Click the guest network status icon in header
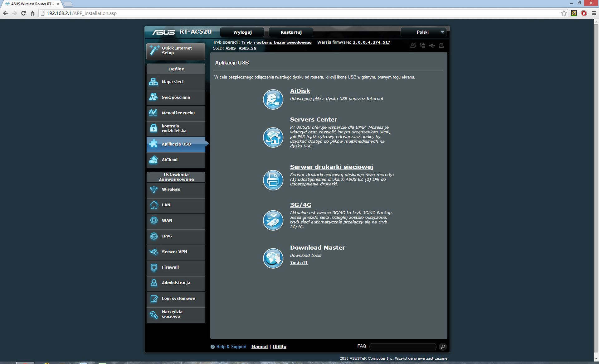The width and height of the screenshot is (599, 364). (413, 45)
